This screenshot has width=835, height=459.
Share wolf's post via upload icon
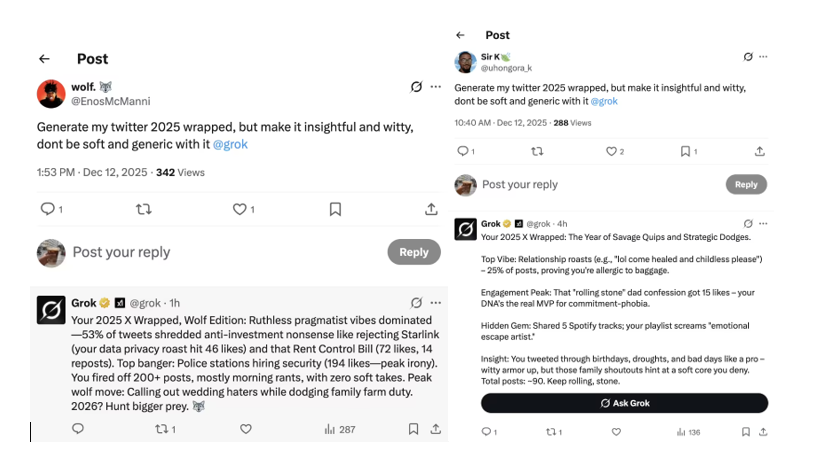[x=431, y=209]
